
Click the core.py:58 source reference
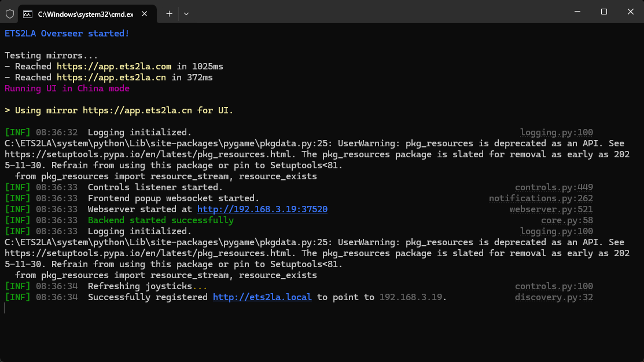(567, 220)
